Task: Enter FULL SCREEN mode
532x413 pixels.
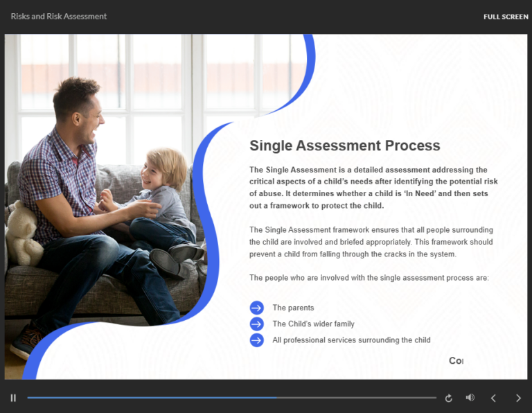Action: 506,17
